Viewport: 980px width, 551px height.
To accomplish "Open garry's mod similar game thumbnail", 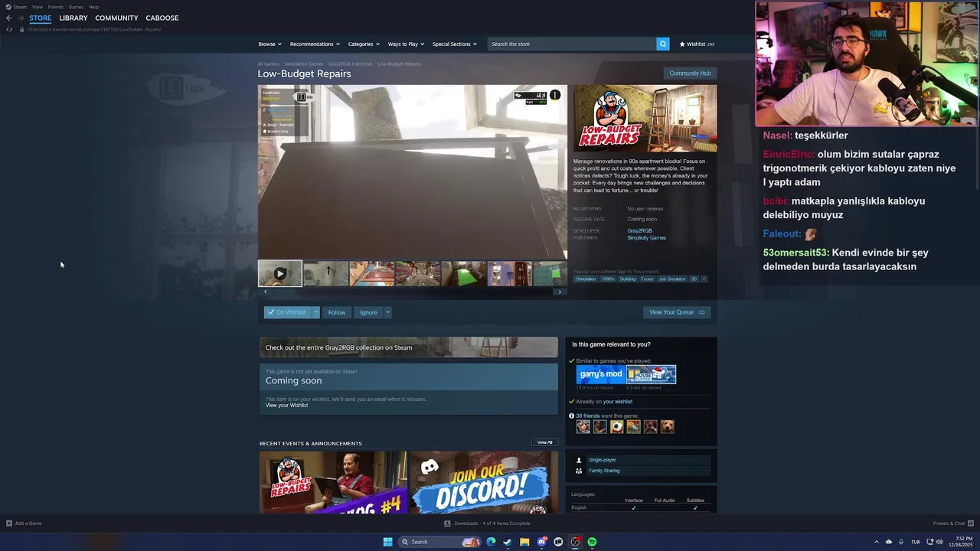I will click(x=600, y=374).
